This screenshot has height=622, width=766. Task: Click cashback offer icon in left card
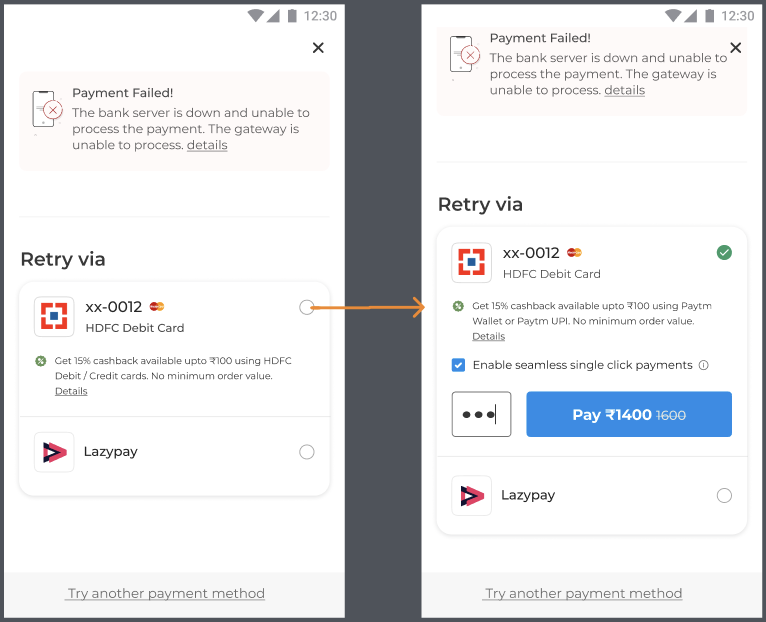40,361
